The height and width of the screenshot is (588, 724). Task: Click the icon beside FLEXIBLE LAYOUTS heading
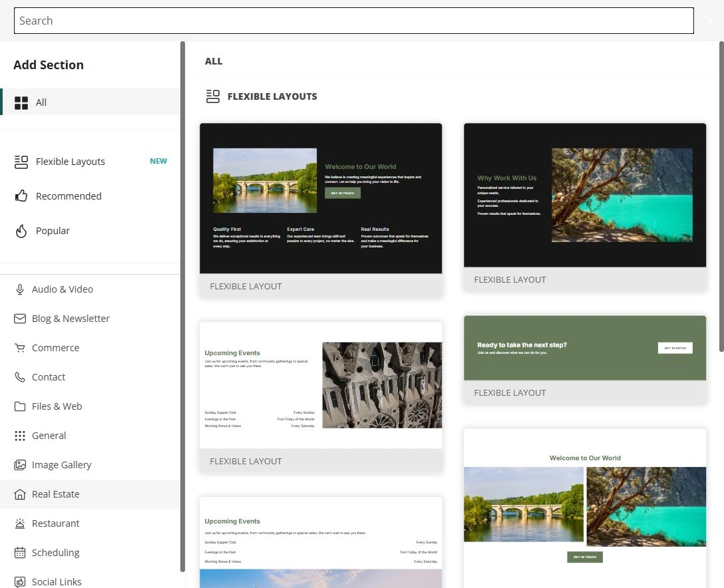213,96
